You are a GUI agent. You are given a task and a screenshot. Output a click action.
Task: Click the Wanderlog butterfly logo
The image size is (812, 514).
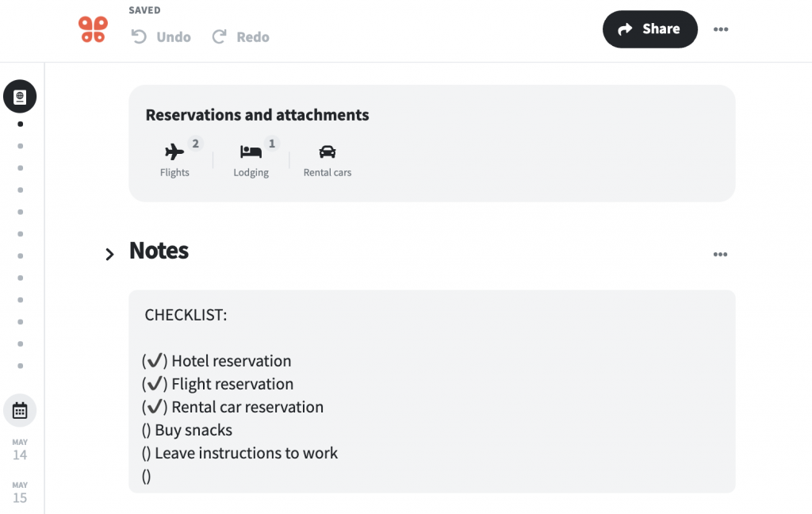click(93, 29)
